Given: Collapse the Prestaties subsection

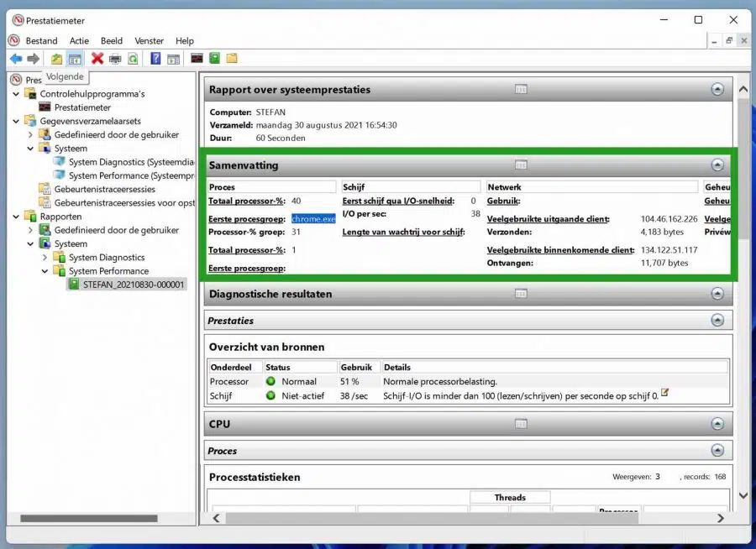Looking at the screenshot, I should point(717,320).
